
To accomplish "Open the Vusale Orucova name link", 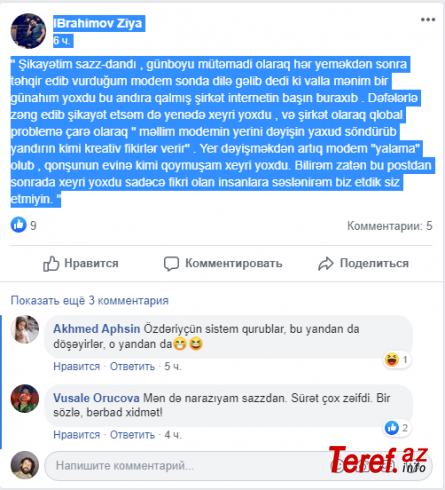I will (96, 398).
